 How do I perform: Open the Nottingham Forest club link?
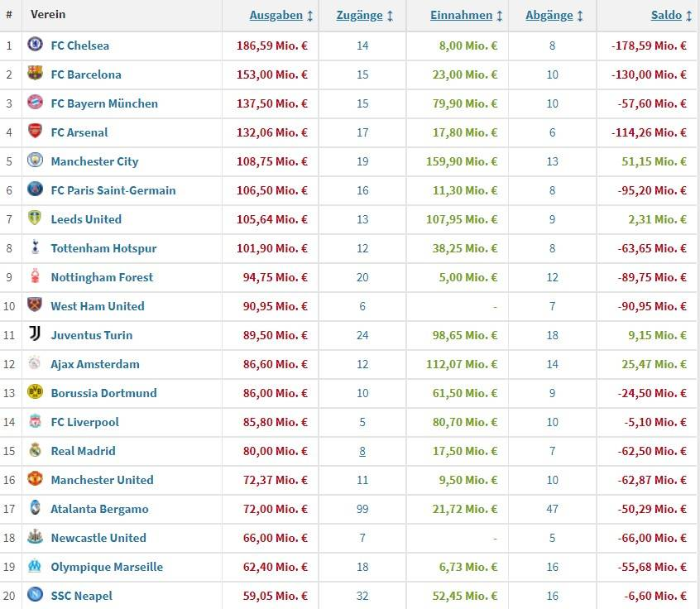click(102, 278)
